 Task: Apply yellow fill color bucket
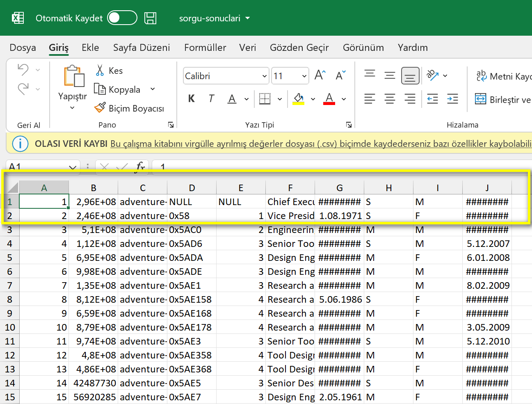pos(298,98)
